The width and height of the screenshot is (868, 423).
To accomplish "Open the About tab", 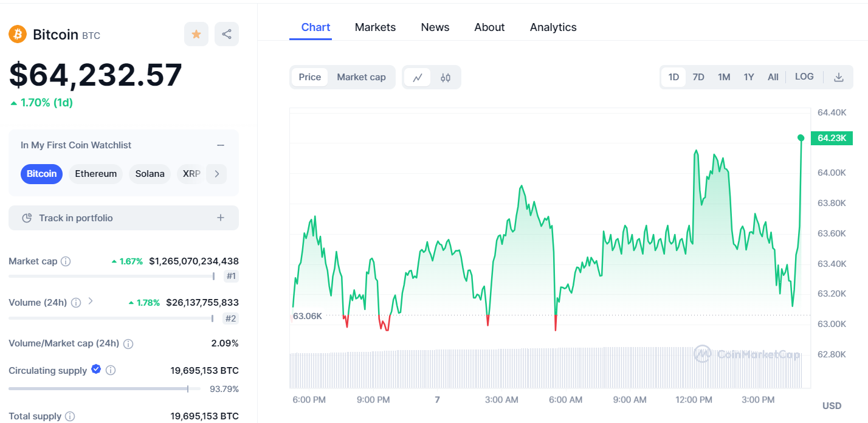I will tap(489, 27).
